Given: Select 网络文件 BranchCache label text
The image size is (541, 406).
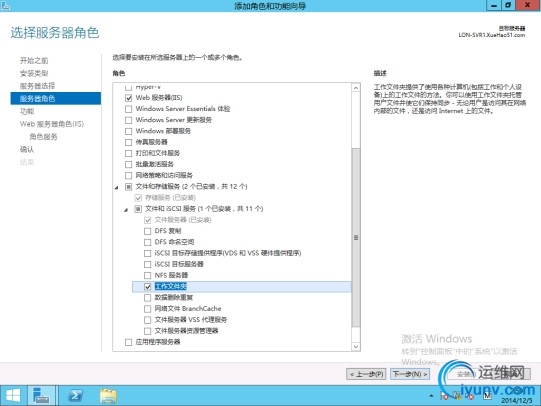Looking at the screenshot, I should click(188, 308).
